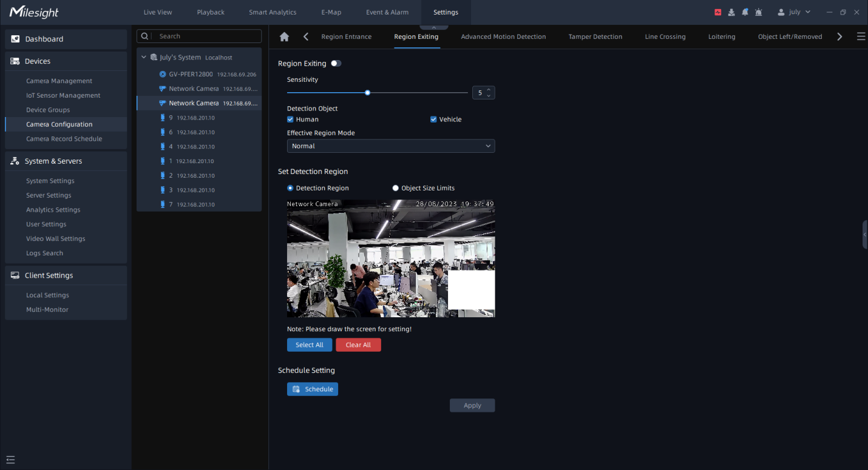Open the Event & Alarm top menu
The height and width of the screenshot is (470, 868).
click(x=387, y=12)
